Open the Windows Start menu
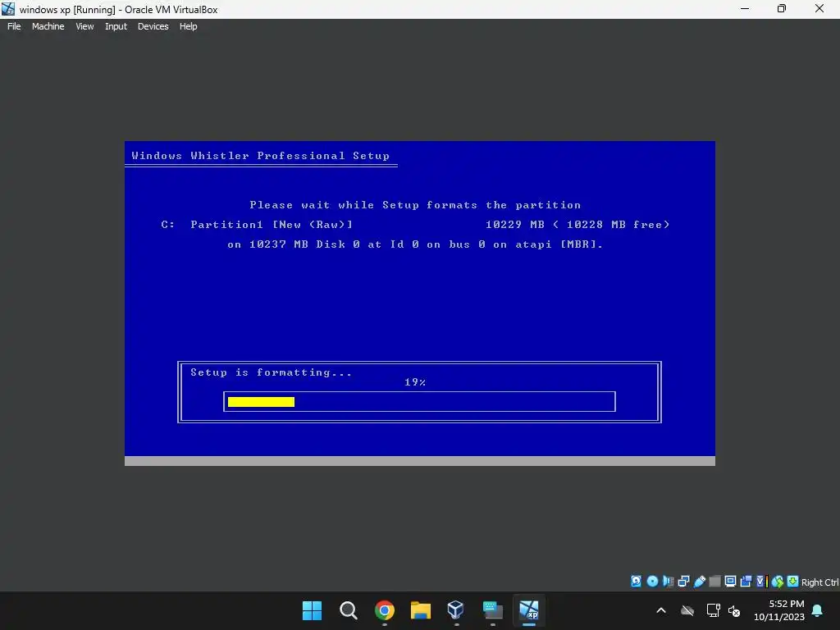The width and height of the screenshot is (840, 630). [312, 610]
